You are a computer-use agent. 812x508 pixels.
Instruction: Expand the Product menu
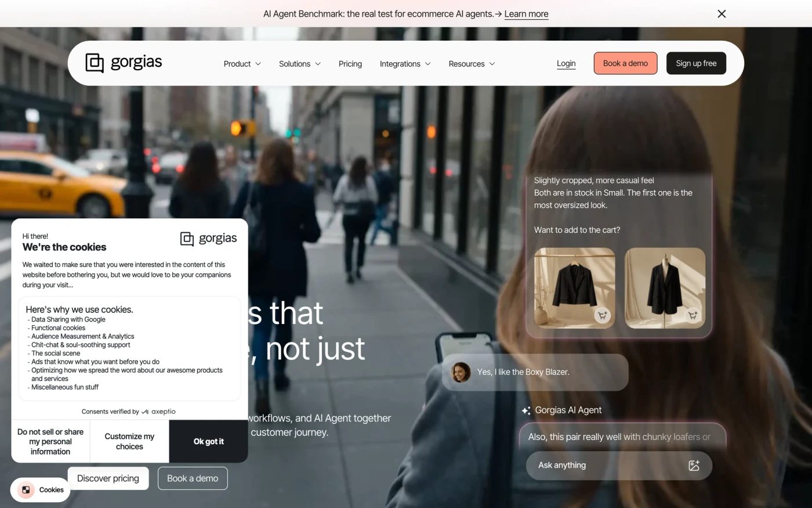coord(242,64)
